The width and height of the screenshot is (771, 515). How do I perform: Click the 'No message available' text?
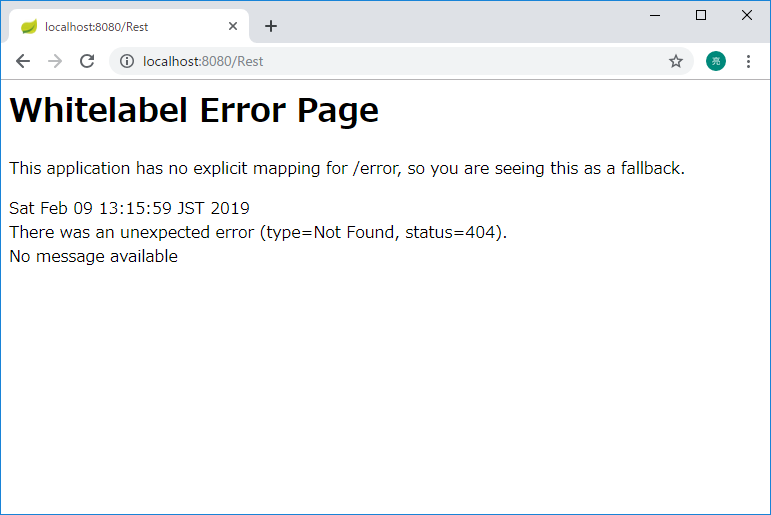93,256
